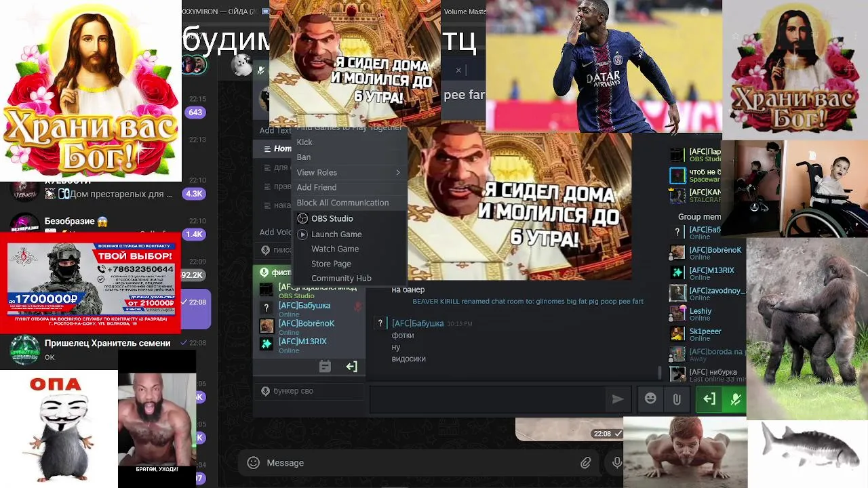Click the voice settings icon below member list

coord(325,366)
